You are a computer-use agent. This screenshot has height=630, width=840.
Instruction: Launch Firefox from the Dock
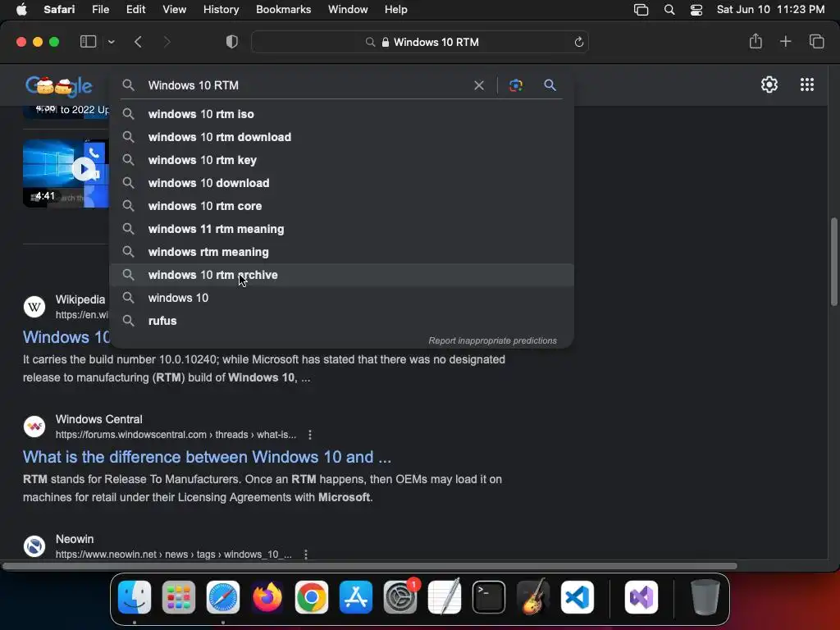pos(267,597)
